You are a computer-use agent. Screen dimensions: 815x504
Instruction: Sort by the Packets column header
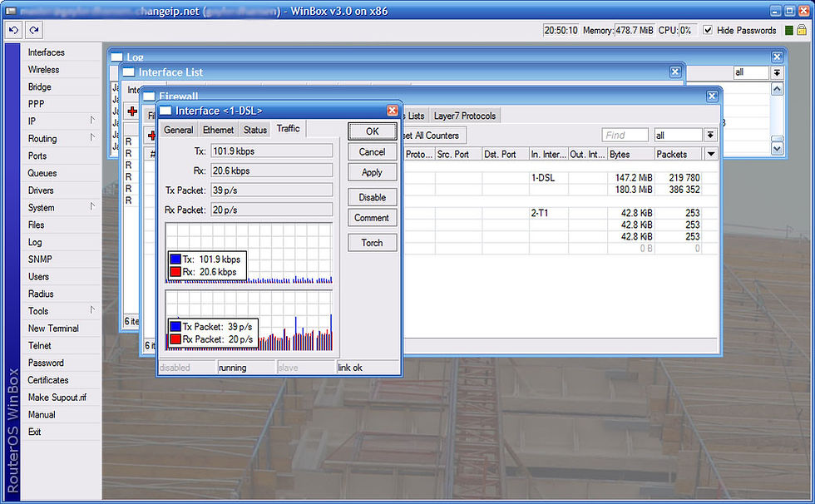pyautogui.click(x=678, y=155)
